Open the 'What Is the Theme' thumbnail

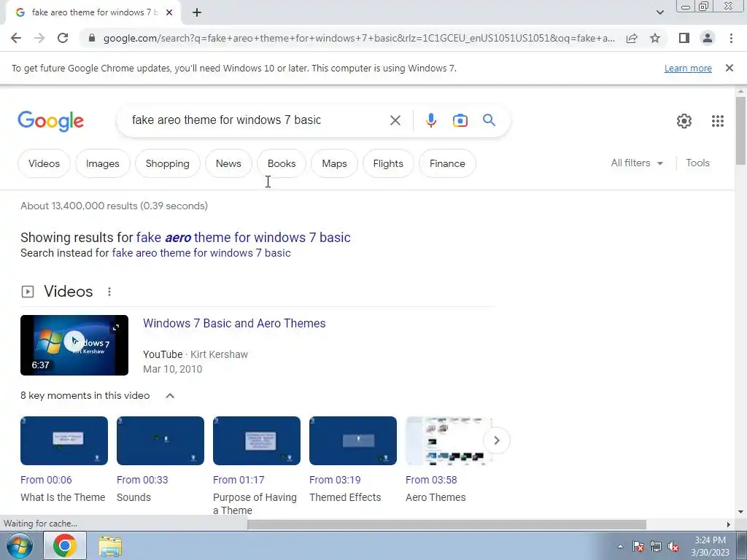(x=64, y=440)
